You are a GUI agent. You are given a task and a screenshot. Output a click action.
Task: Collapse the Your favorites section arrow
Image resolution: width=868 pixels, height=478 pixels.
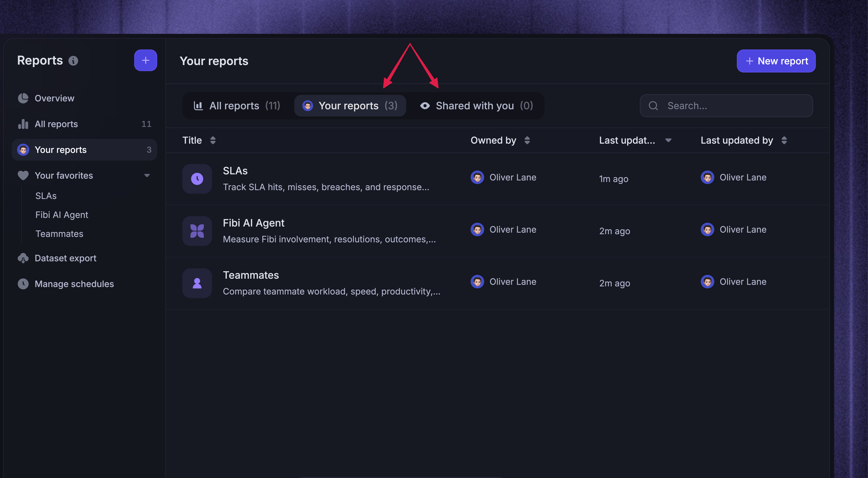(x=147, y=175)
